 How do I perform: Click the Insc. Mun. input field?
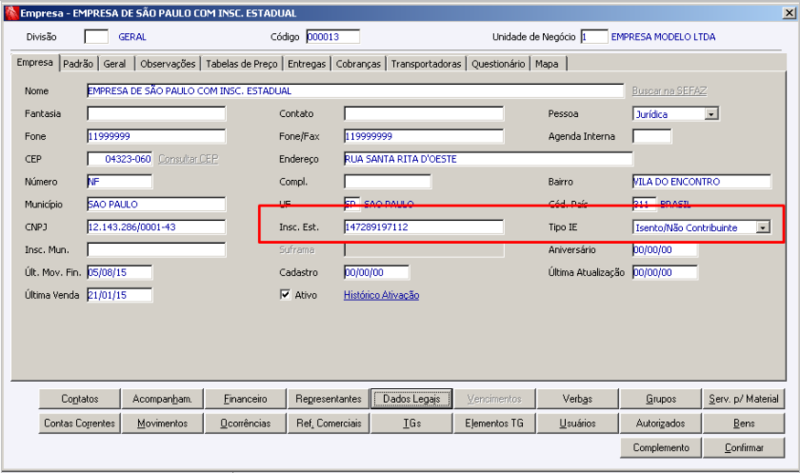click(156, 250)
